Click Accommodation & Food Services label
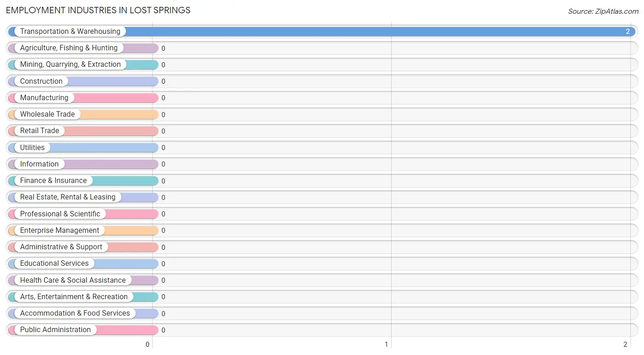644x355 pixels. tap(75, 313)
